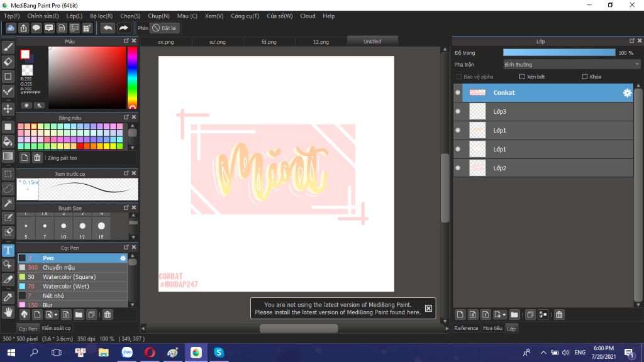Click the share/export icon in toolbar
This screenshot has height=362, width=644.
coord(23,28)
